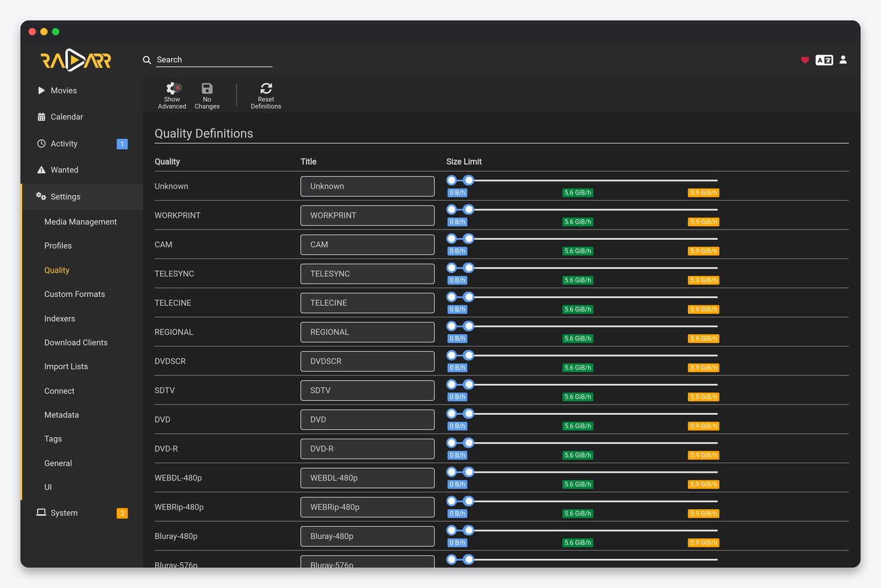Click the DVD row size limit slider track
Viewport: 881px width, 588px height.
pyautogui.click(x=582, y=414)
